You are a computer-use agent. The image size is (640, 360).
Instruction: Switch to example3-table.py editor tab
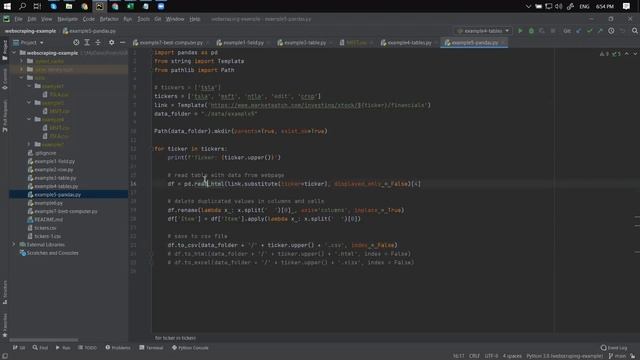click(304, 42)
